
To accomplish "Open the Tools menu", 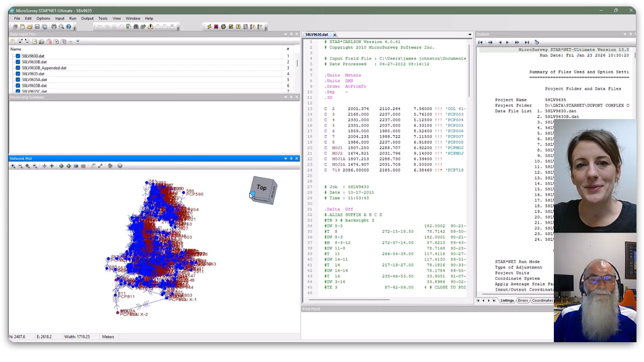I will click(103, 18).
